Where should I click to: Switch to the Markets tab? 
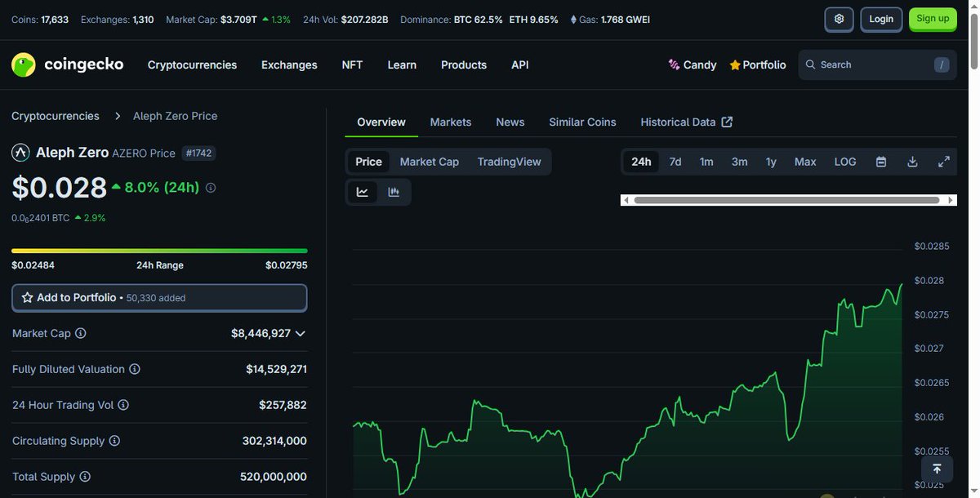[451, 122]
